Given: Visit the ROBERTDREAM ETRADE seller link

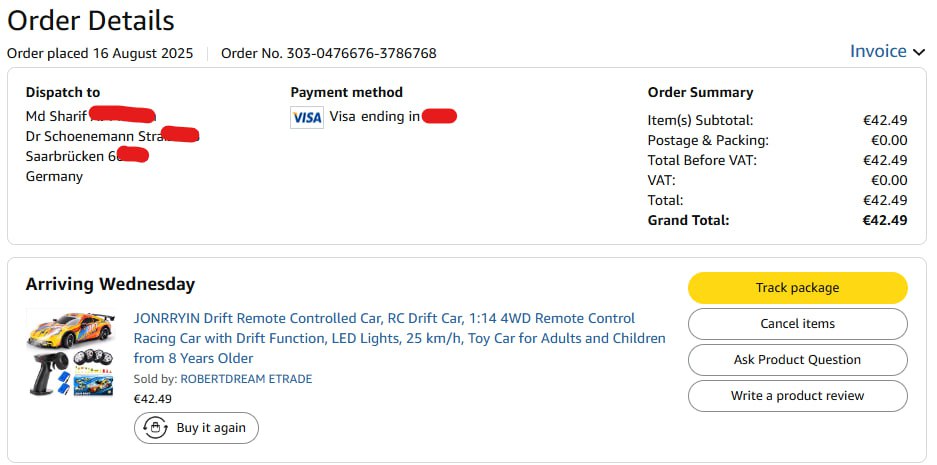Looking at the screenshot, I should [246, 379].
